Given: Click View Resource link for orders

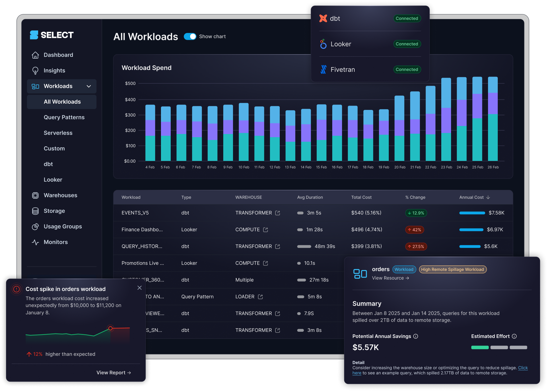Looking at the screenshot, I should click(390, 278).
